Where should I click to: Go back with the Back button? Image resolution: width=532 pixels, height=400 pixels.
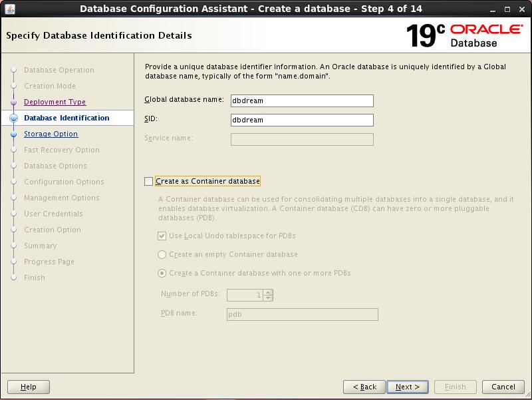coord(364,387)
